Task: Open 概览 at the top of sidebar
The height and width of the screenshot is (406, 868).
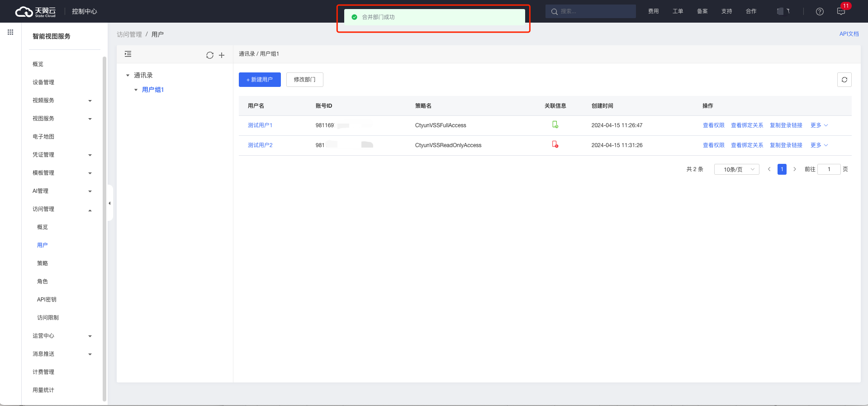Action: [x=38, y=64]
